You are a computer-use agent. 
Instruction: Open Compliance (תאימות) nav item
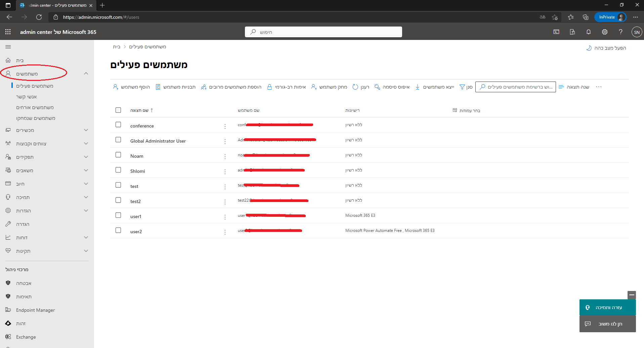pos(24,297)
